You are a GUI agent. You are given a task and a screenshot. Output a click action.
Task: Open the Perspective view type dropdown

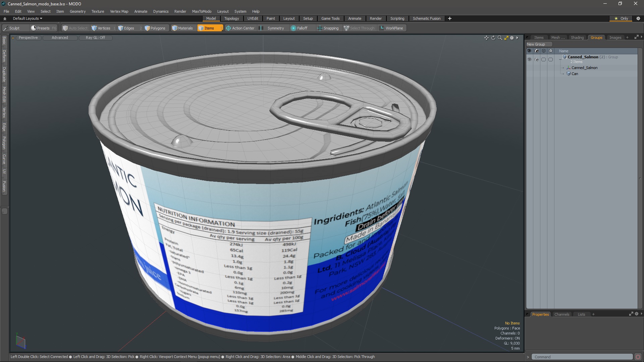(28, 38)
